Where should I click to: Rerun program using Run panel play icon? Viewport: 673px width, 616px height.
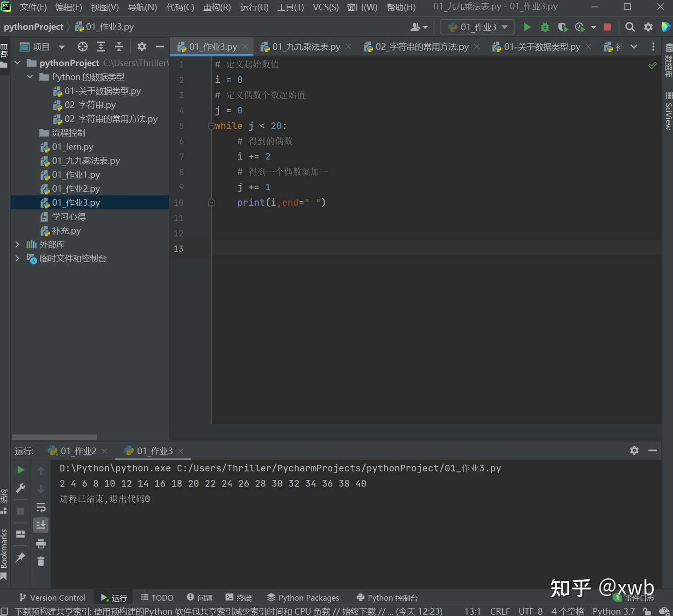pyautogui.click(x=21, y=470)
